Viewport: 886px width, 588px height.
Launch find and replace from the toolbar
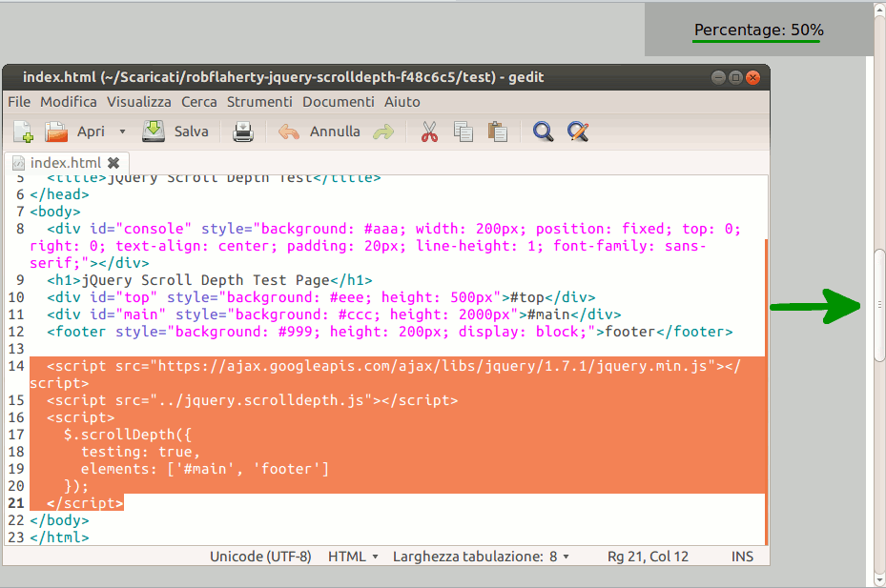pos(577,132)
